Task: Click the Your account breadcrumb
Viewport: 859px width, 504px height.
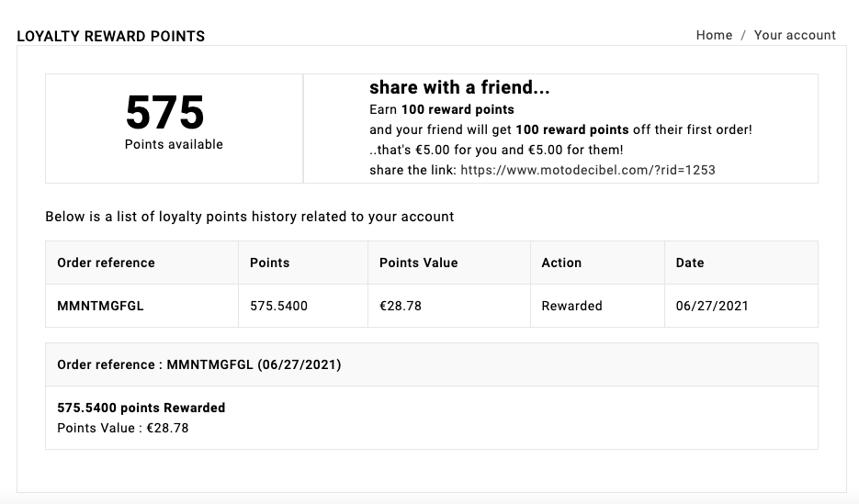Action: pos(795,35)
